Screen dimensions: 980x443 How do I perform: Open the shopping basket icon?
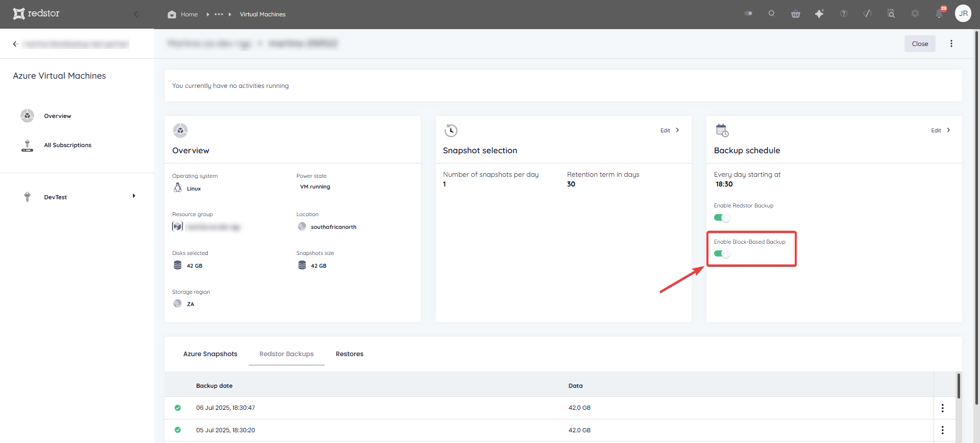[796, 14]
